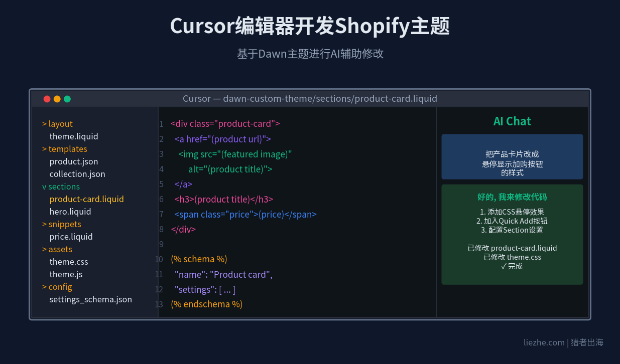Click line number 9 in the gutter

point(161,244)
